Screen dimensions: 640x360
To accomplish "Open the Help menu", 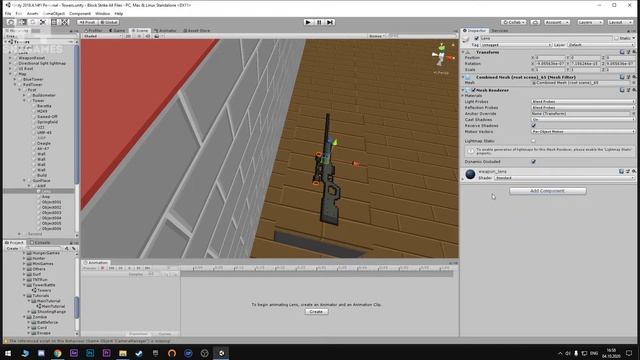I will point(119,13).
